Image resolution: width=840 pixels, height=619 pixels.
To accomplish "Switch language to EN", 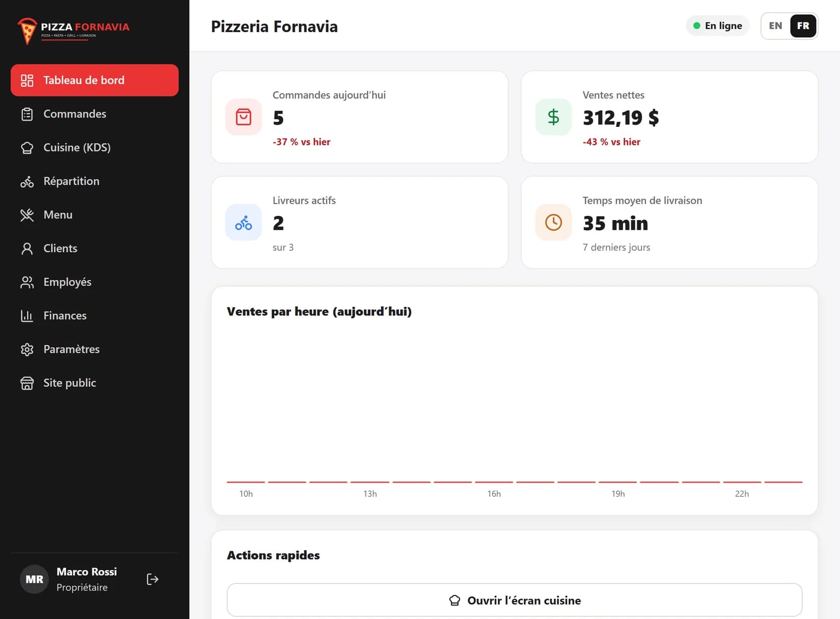I will click(x=775, y=26).
